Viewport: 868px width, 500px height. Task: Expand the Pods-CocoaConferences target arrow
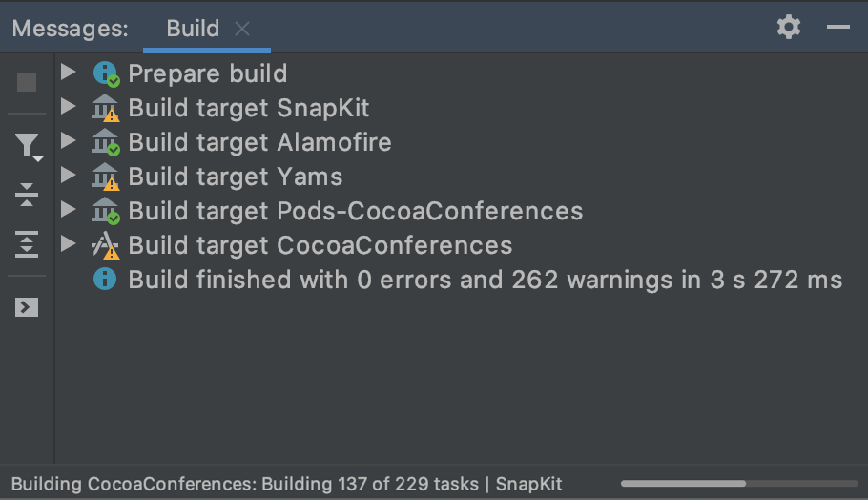68,210
